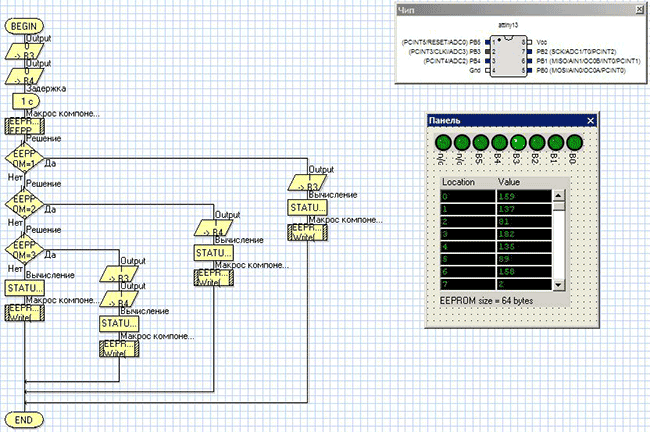The width and height of the screenshot is (650, 432).
Task: Select STATU calculation in EEPROM=2 branch
Action: click(x=213, y=253)
